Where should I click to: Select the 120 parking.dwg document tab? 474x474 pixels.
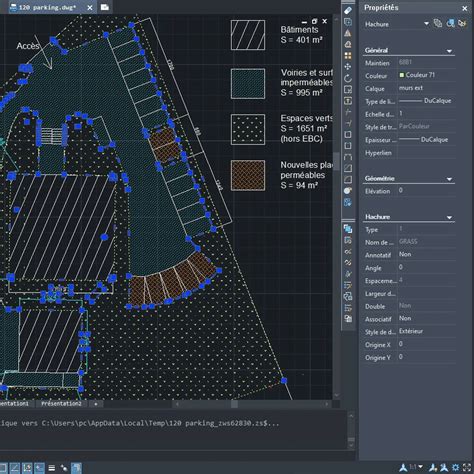47,7
